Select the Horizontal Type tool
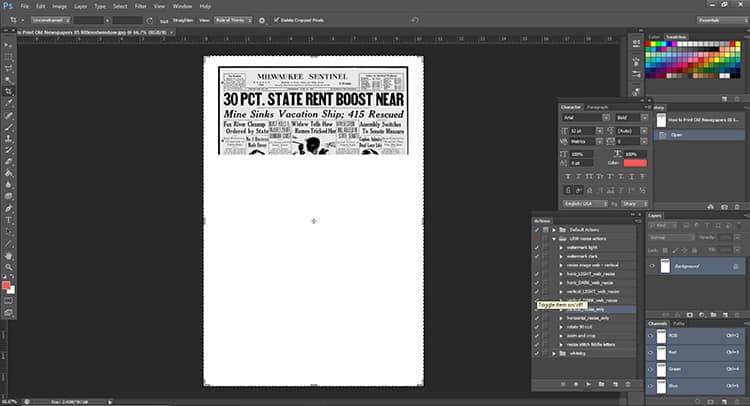Image resolution: width=750 pixels, height=406 pixels. click(x=9, y=220)
